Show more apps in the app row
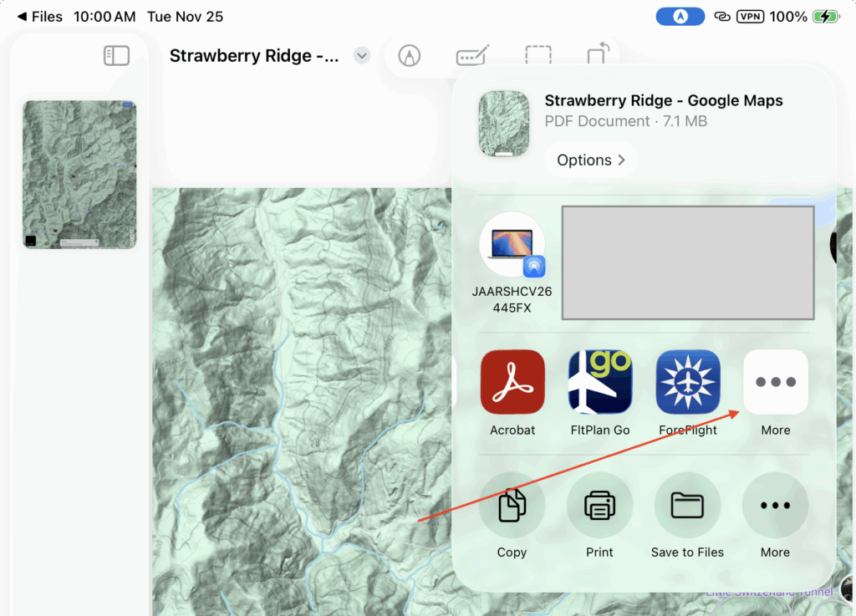 (x=775, y=382)
